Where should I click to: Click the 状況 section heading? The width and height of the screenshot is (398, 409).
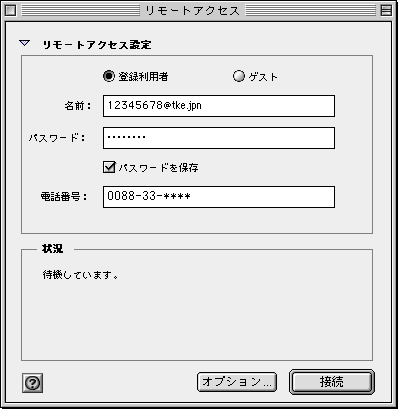[x=52, y=249]
